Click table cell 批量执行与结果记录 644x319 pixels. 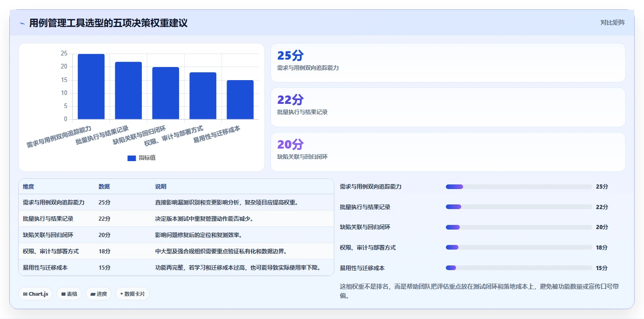pos(48,219)
